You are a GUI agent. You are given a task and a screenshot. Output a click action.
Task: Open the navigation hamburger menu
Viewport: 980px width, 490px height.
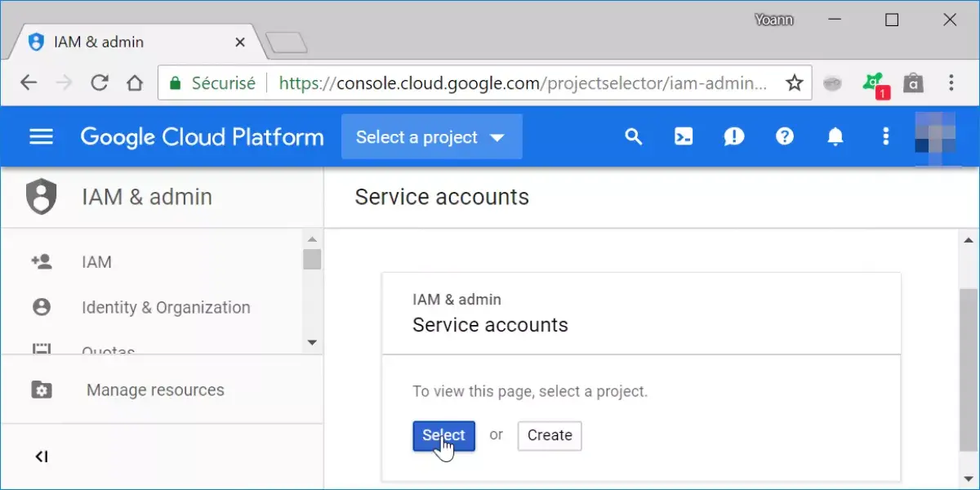(41, 136)
